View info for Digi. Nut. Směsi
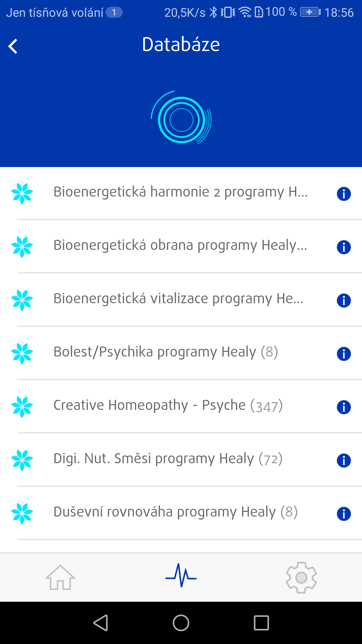 (x=344, y=461)
